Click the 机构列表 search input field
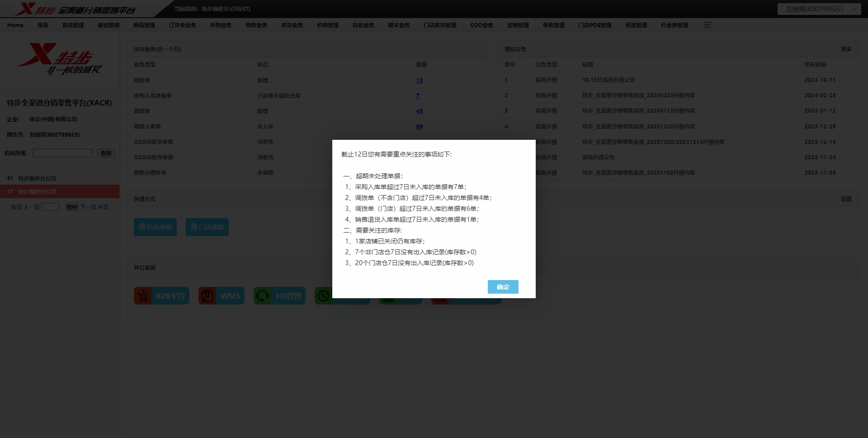Screen dimensions: 868x438 point(62,153)
